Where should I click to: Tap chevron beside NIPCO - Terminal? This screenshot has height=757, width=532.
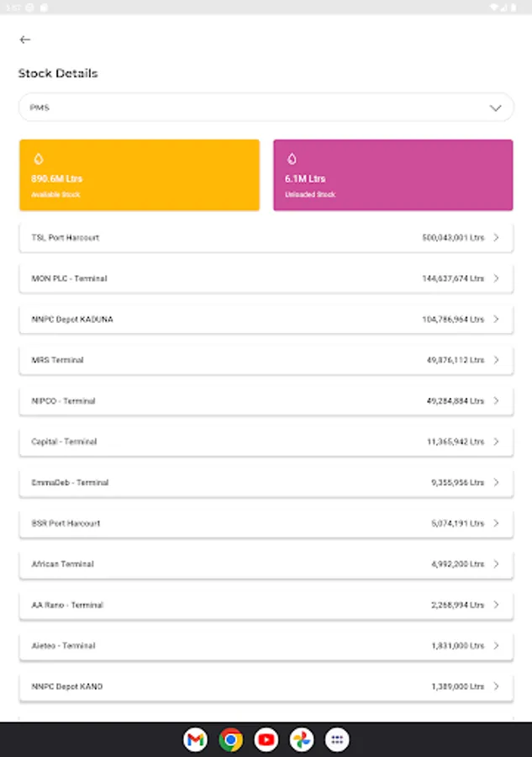coord(496,401)
